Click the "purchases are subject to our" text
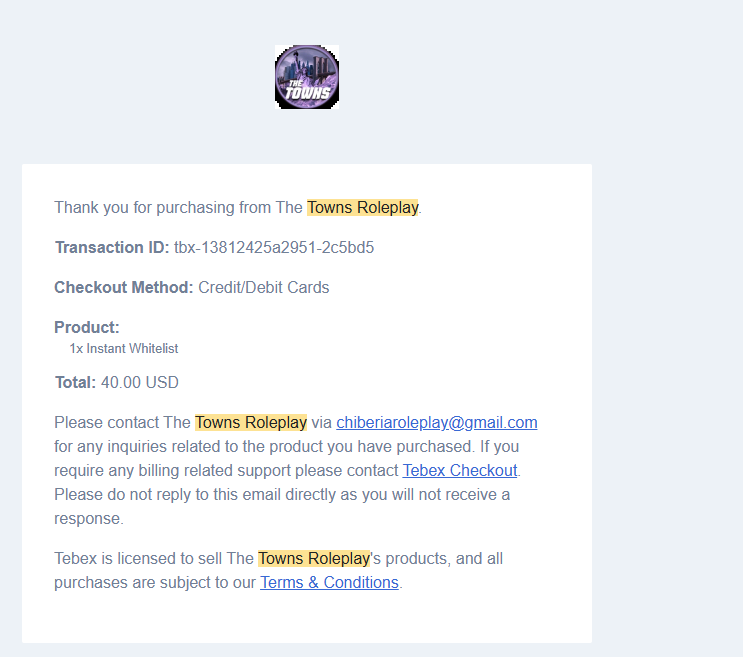The image size is (743, 657). pyautogui.click(x=155, y=582)
